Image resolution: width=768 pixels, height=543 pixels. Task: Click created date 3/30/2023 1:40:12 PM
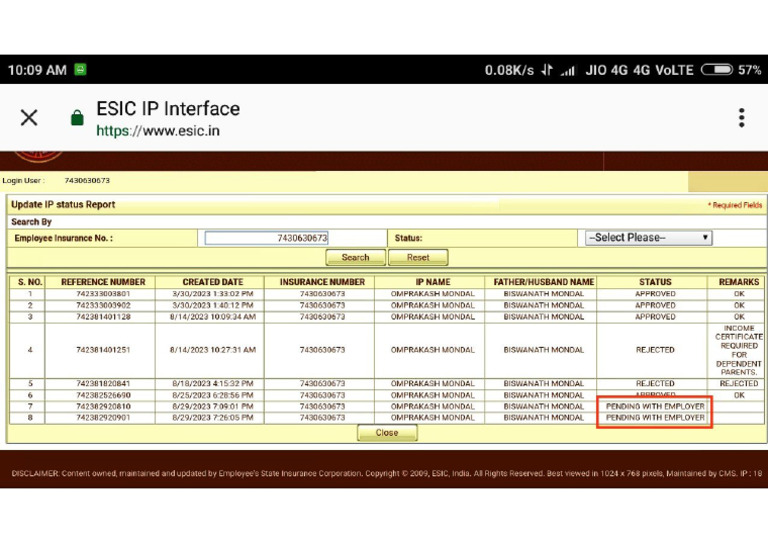(x=213, y=305)
